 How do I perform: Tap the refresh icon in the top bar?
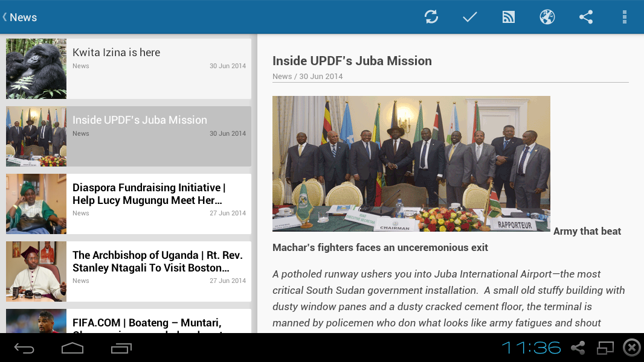pos(431,17)
